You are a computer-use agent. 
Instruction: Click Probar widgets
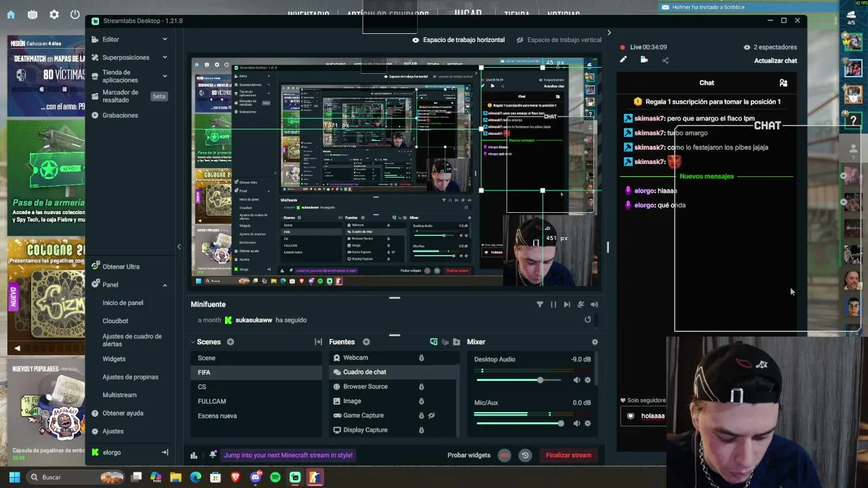click(469, 455)
